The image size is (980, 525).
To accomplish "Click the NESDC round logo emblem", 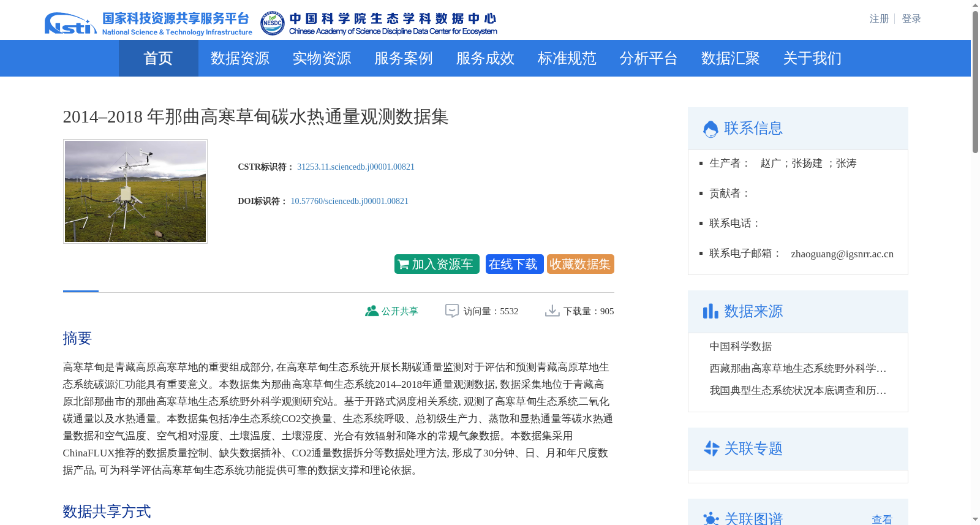I will 273,23.
